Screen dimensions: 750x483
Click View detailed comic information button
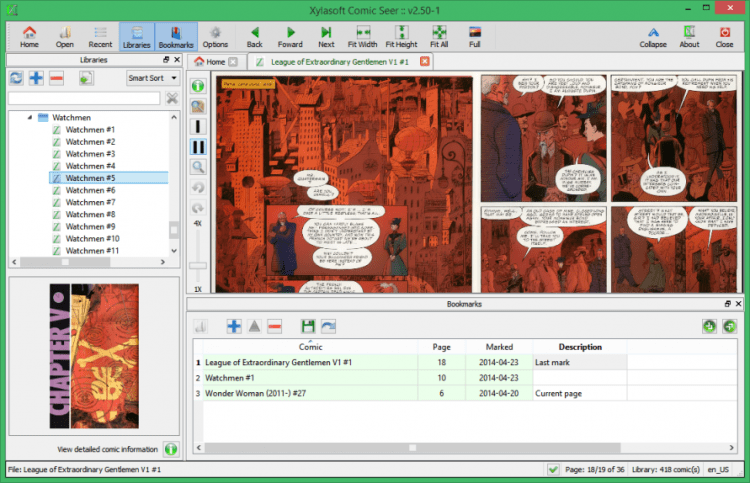point(171,450)
